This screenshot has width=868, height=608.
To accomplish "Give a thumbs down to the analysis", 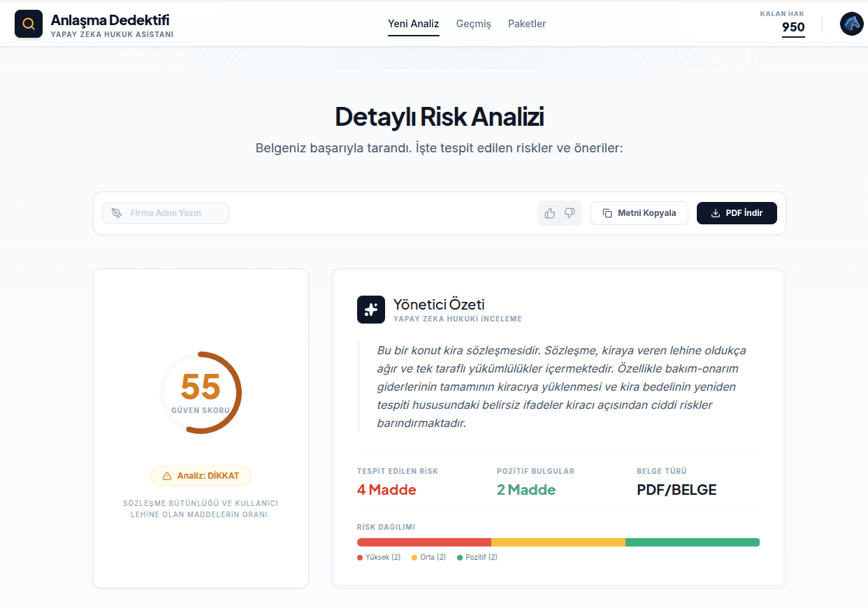I will pyautogui.click(x=570, y=212).
